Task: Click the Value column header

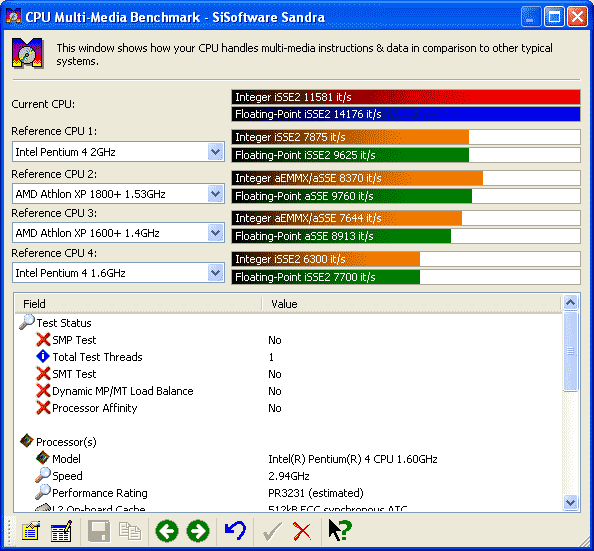Action: pyautogui.click(x=411, y=304)
